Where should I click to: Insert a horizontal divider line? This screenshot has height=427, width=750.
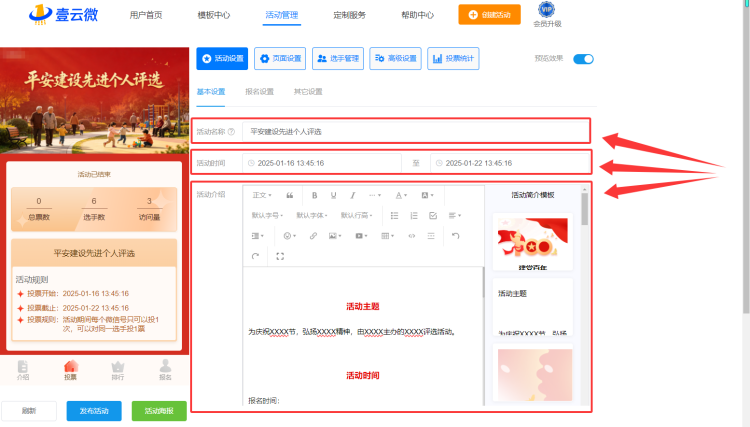(x=431, y=236)
